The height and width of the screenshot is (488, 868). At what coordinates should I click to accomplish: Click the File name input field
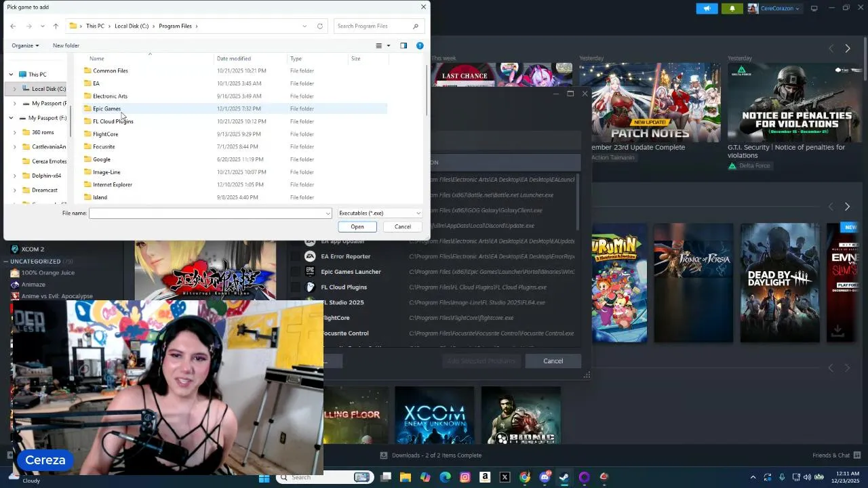pos(210,213)
